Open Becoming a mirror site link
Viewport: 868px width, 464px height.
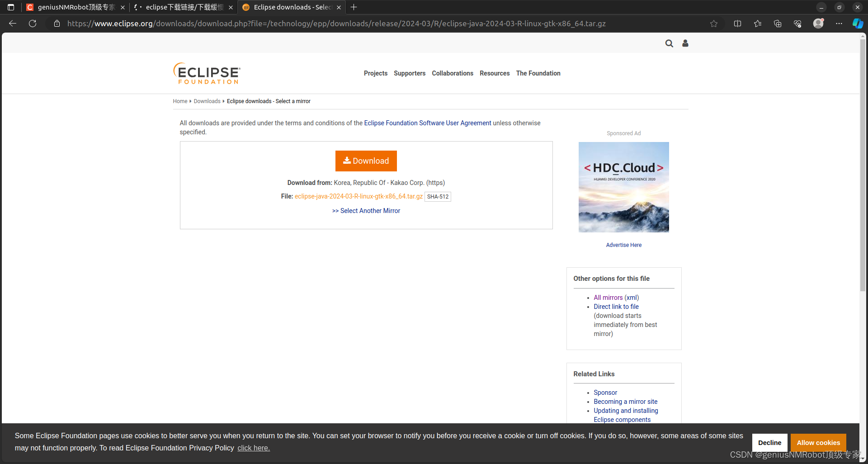626,402
